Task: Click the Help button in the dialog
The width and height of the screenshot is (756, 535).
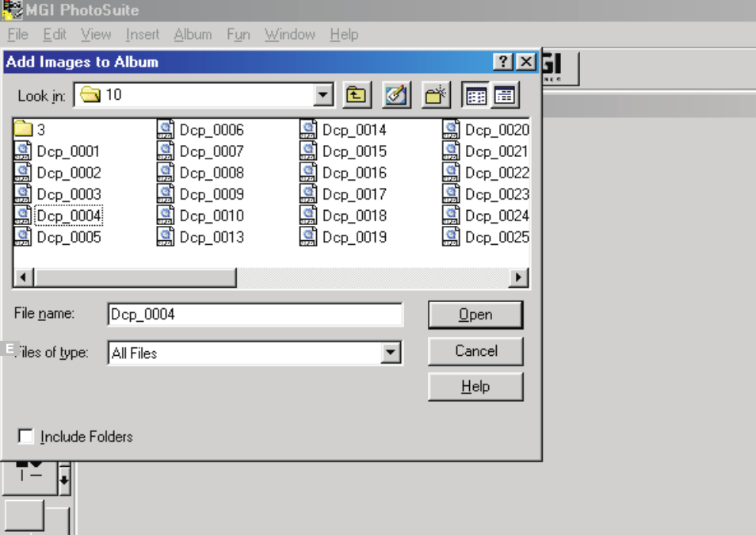Action: 475,387
